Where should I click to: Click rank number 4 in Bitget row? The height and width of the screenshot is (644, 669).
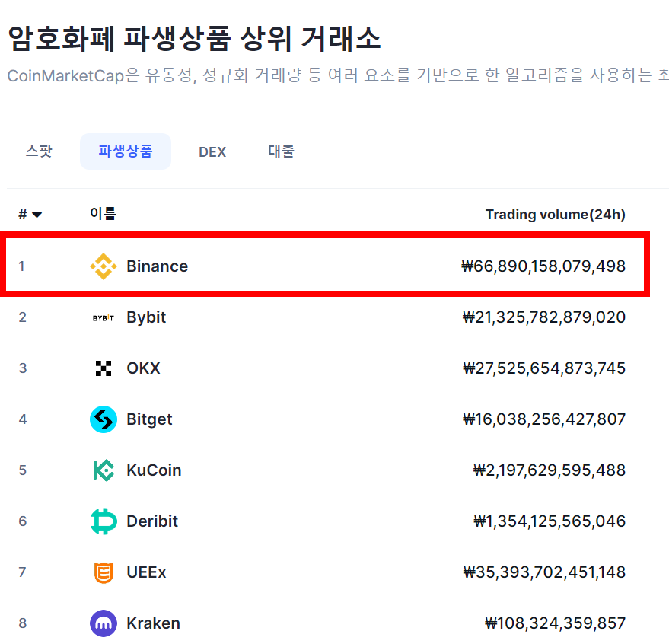[23, 419]
